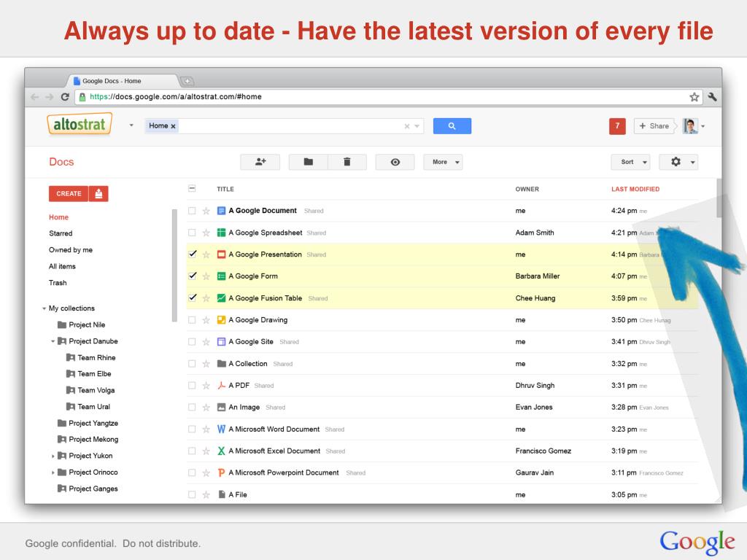This screenshot has width=747, height=560.
Task: Click the trash delete toolbar icon
Action: click(x=347, y=162)
